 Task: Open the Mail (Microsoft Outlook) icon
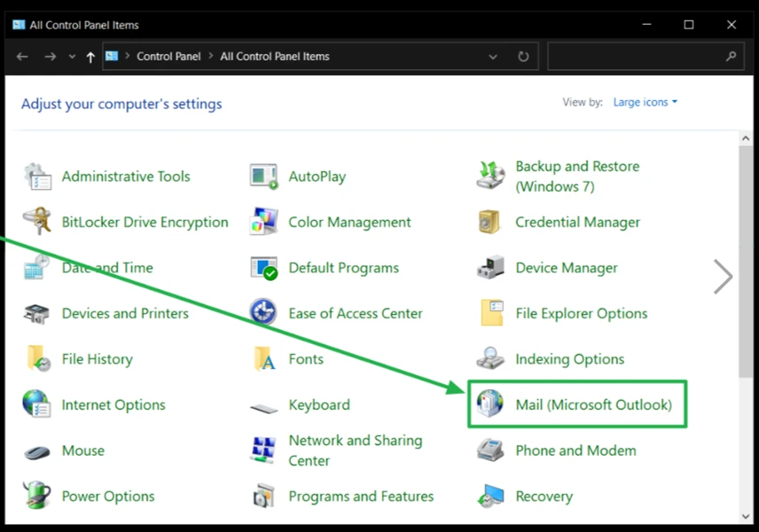490,404
